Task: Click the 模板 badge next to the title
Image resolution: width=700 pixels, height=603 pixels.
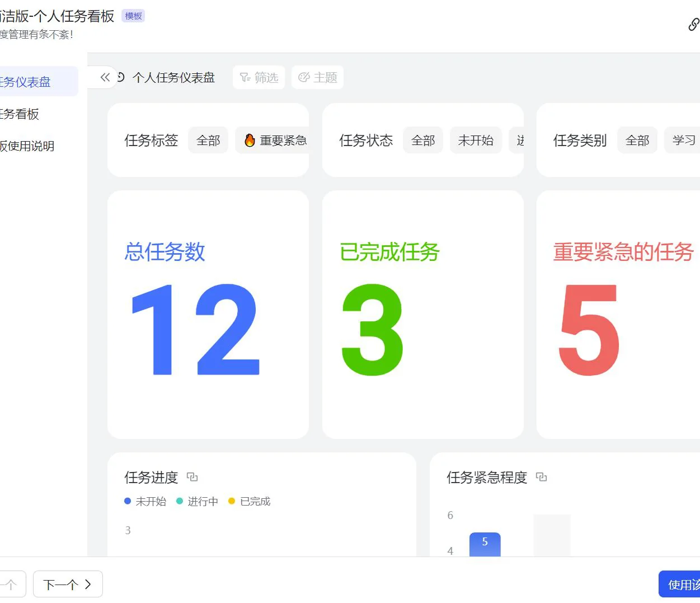Action: click(x=133, y=16)
